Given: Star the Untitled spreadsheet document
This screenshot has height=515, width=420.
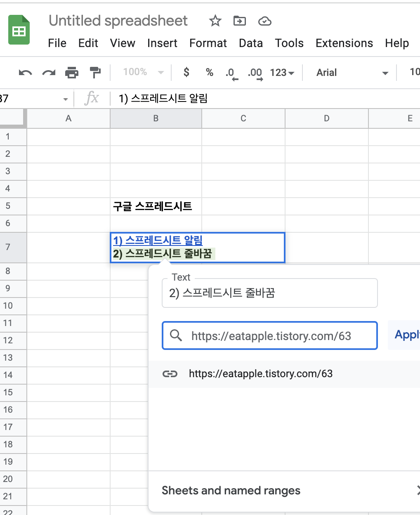Looking at the screenshot, I should [215, 21].
